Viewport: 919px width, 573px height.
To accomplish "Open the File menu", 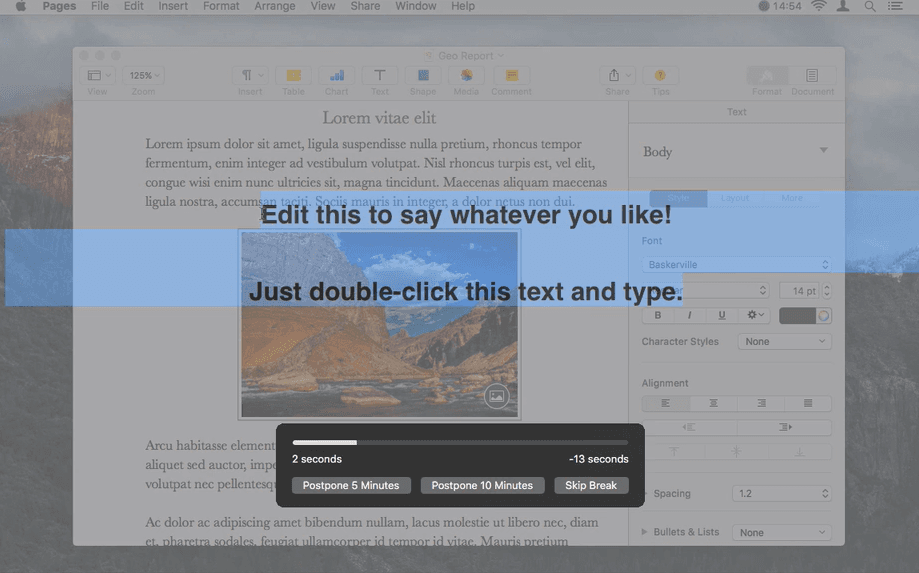I will 100,6.
